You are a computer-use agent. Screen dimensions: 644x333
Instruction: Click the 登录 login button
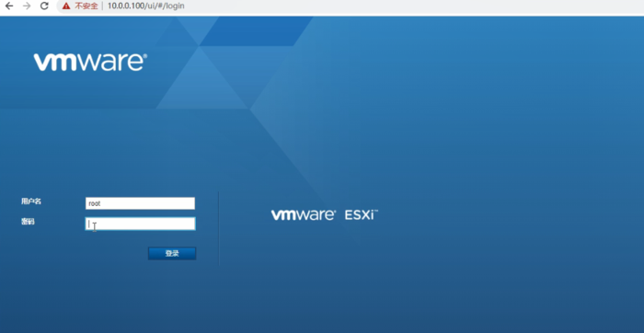pyautogui.click(x=172, y=253)
